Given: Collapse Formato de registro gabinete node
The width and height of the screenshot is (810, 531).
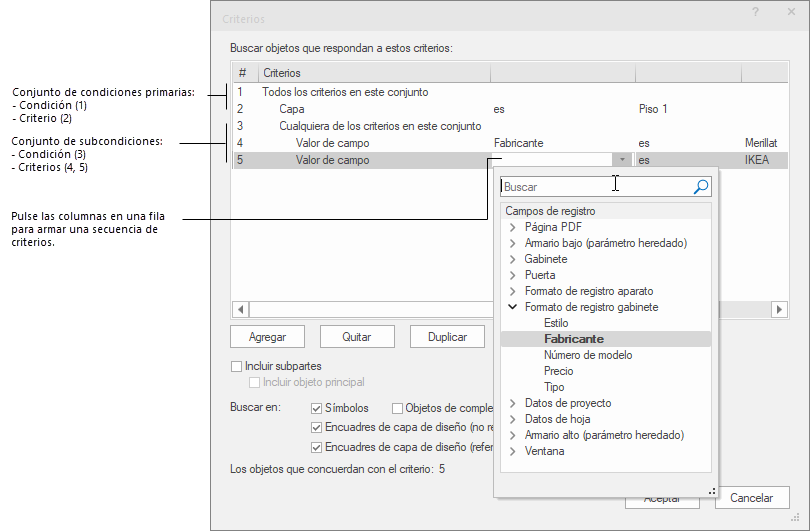Looking at the screenshot, I should click(513, 307).
